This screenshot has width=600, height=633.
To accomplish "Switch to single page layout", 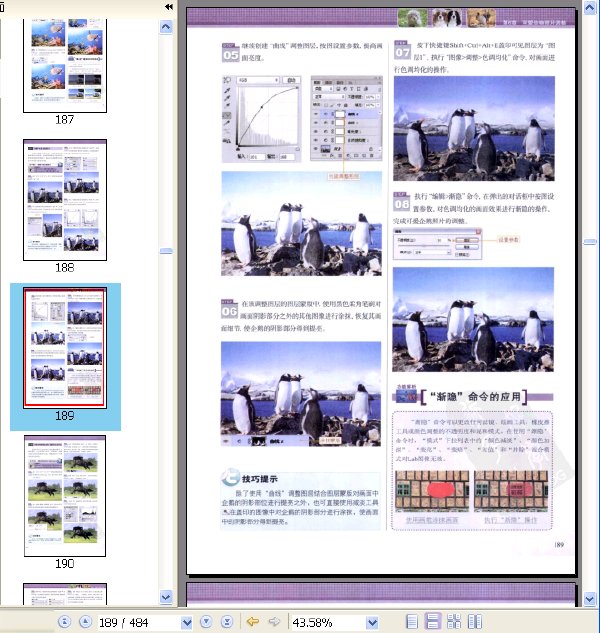I will pyautogui.click(x=412, y=622).
